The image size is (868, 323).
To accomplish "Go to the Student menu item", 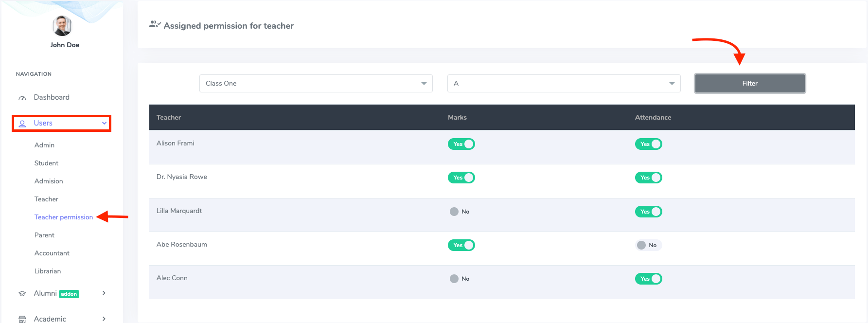I will (x=46, y=163).
